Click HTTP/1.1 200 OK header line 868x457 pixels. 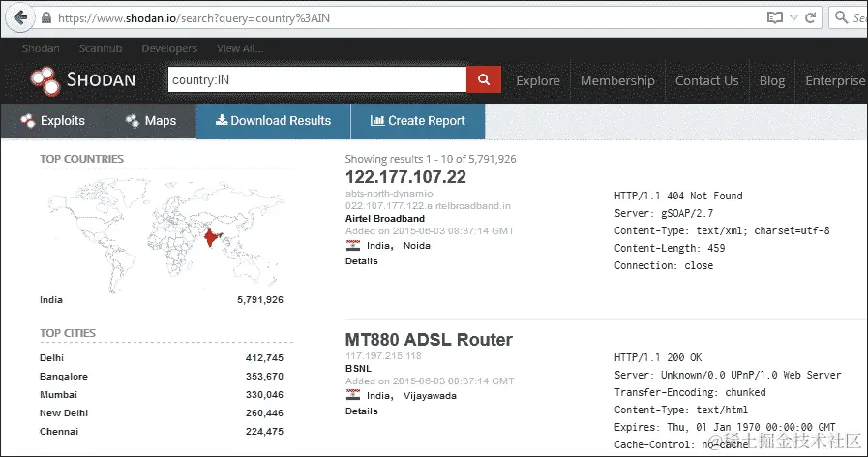click(658, 357)
